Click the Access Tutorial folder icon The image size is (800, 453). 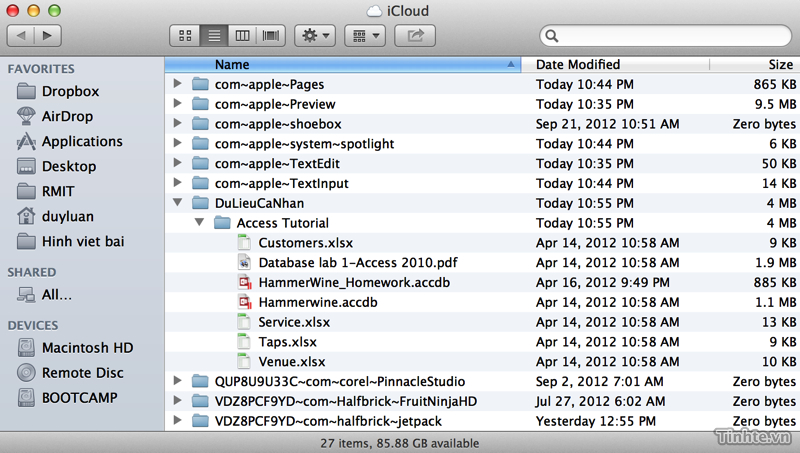(x=222, y=223)
